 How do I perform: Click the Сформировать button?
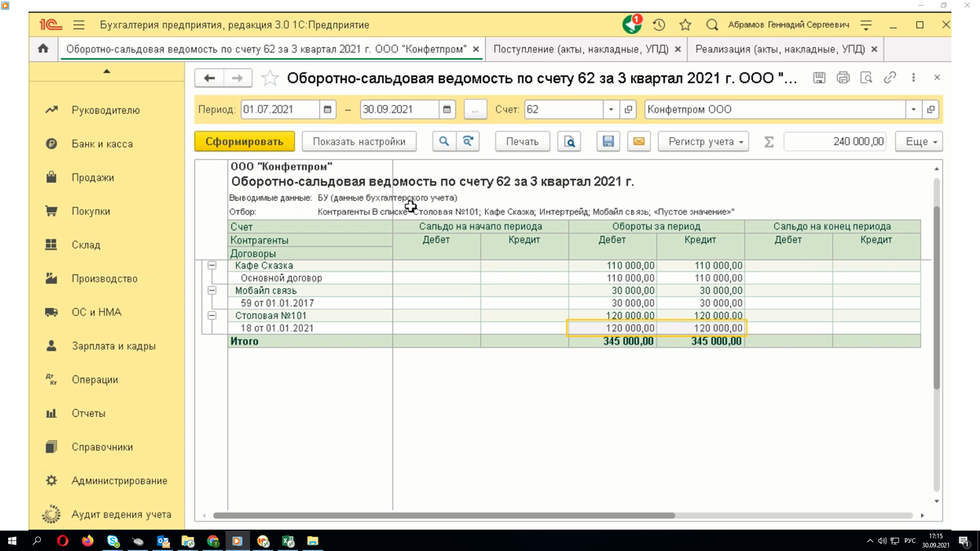tap(244, 141)
